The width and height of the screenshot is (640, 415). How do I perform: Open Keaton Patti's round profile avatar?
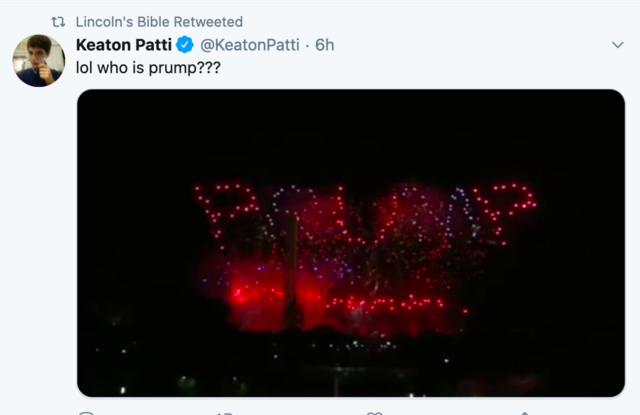39,60
